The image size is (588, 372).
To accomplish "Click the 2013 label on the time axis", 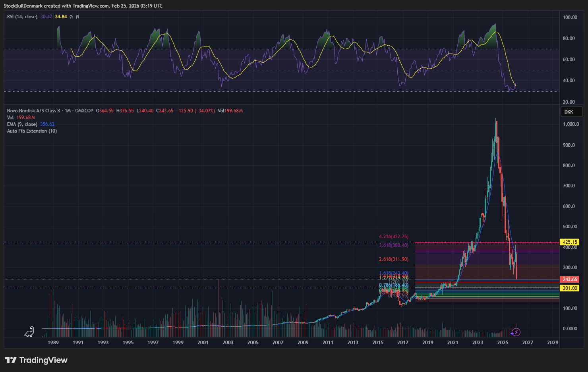I will (353, 343).
